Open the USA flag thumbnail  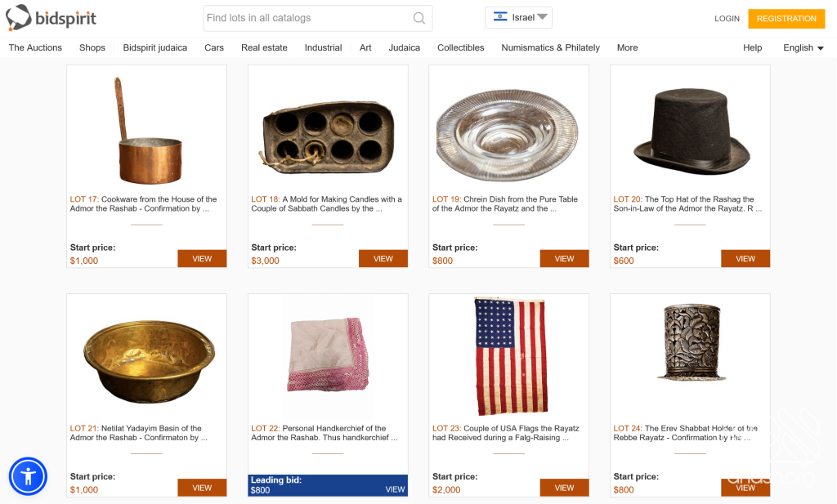coord(508,355)
